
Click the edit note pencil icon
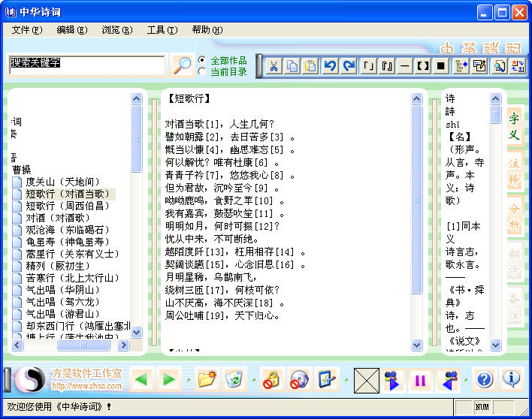click(x=479, y=66)
